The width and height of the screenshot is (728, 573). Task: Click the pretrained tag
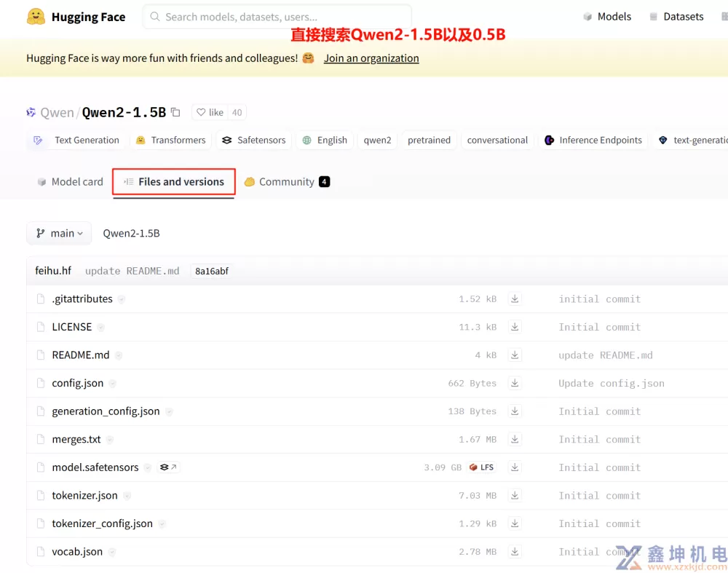[x=429, y=141]
